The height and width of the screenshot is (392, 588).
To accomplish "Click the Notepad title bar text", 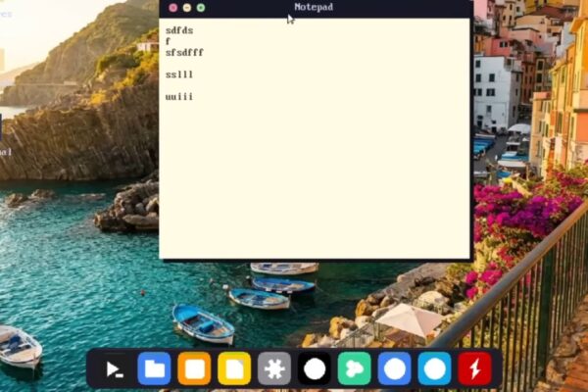I will [314, 8].
